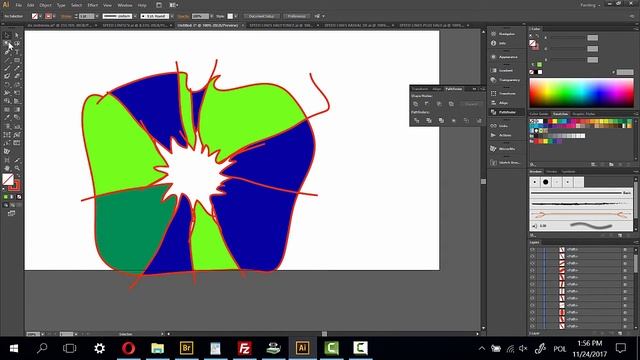The image size is (640, 360).
Task: Switch to the Align tab in Pathfinder panel
Action: click(437, 89)
